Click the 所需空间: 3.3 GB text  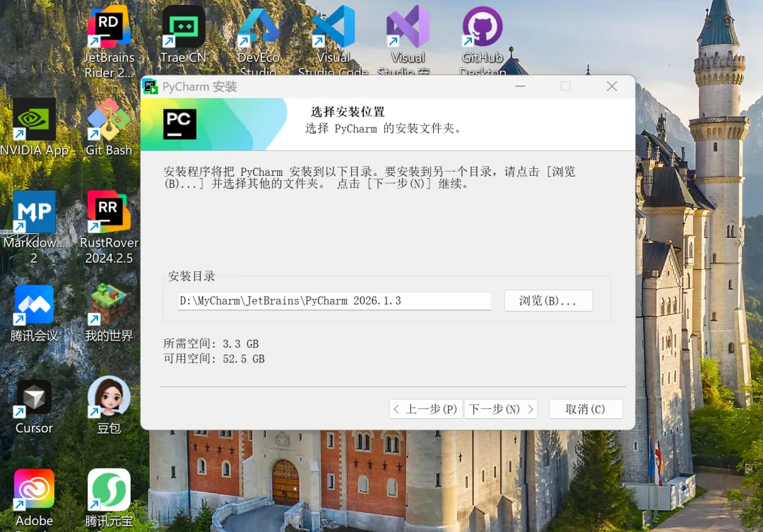(x=211, y=343)
